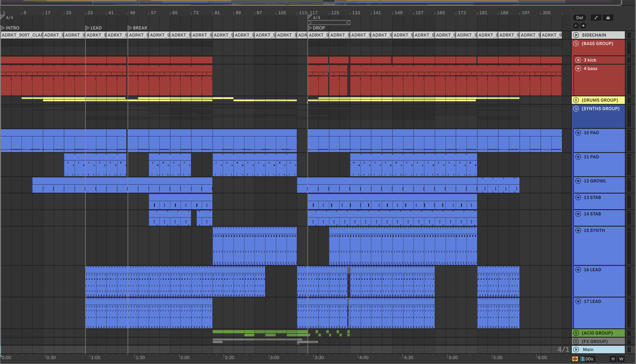Click the automation mode icon

coord(596,17)
